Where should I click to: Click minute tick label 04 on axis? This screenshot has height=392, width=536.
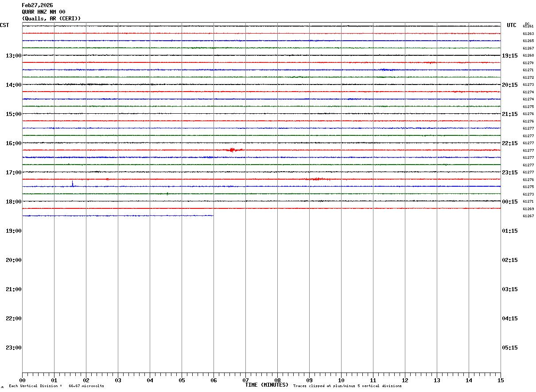point(150,380)
